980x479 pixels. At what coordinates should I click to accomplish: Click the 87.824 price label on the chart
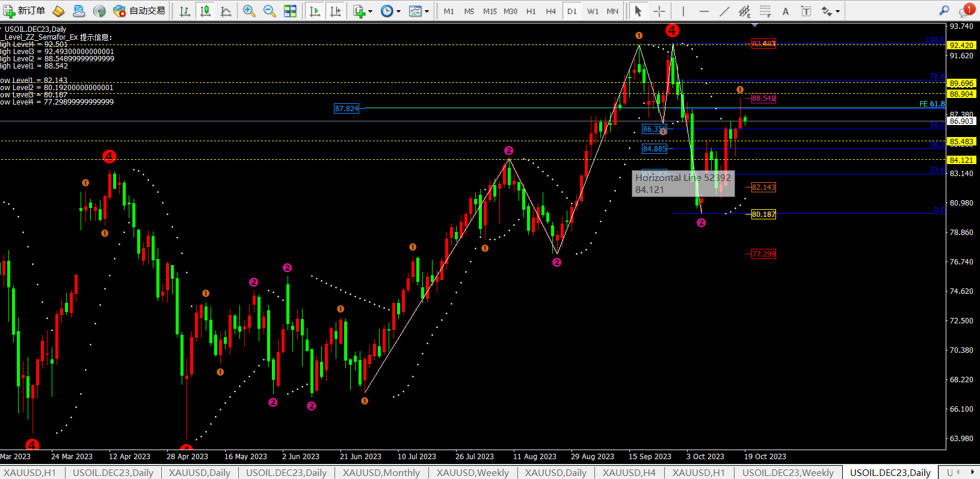tap(347, 109)
